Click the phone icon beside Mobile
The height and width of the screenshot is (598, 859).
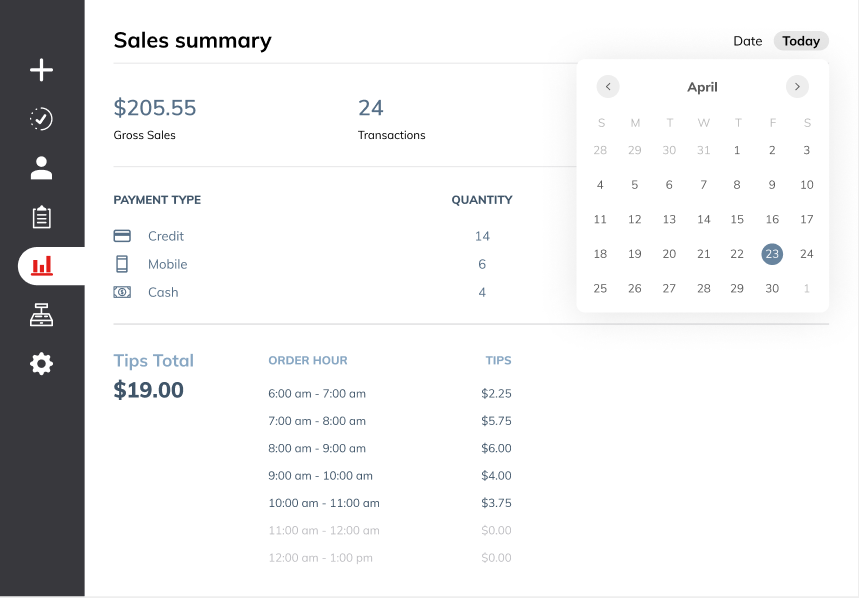click(122, 264)
